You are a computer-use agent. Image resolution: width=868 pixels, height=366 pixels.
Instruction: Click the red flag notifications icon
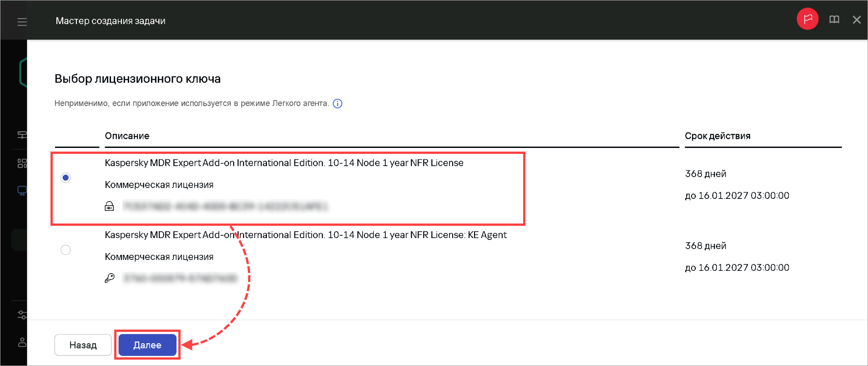[807, 19]
